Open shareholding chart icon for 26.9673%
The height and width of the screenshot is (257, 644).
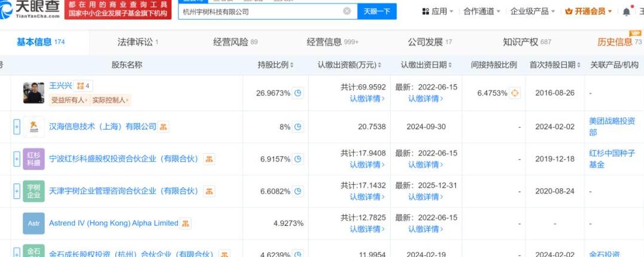[x=298, y=93]
